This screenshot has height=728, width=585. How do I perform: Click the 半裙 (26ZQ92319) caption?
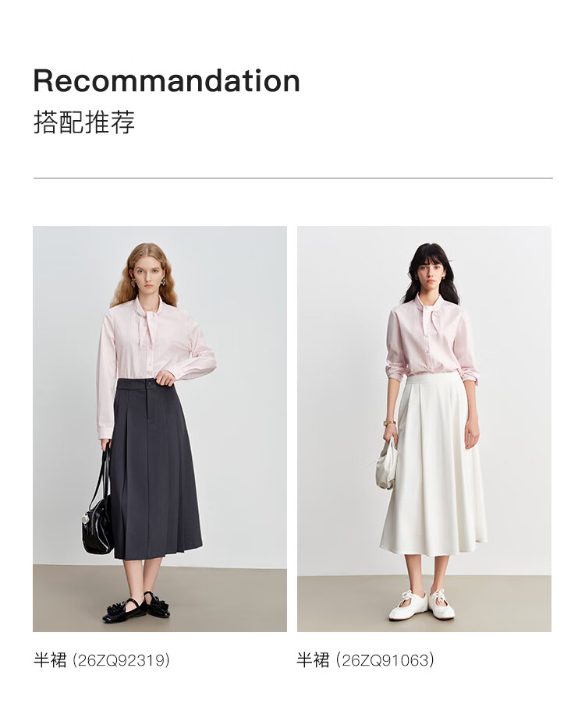click(101, 659)
